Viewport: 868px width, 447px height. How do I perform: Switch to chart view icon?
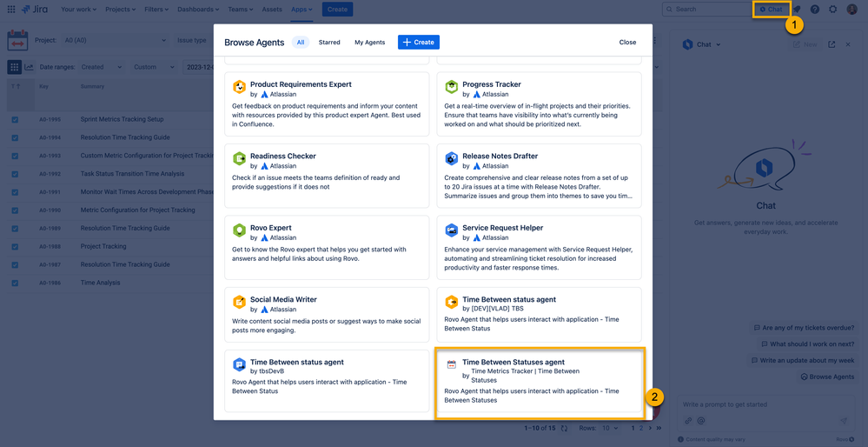click(x=29, y=67)
